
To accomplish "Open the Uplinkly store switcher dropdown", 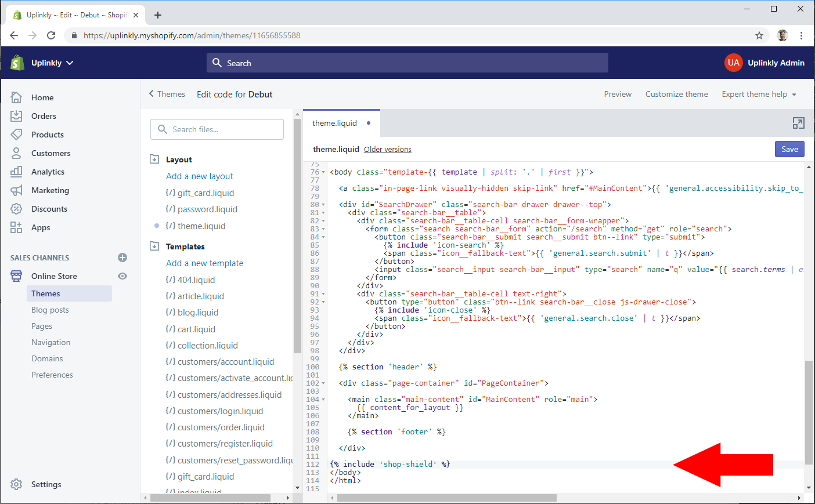I will point(52,63).
